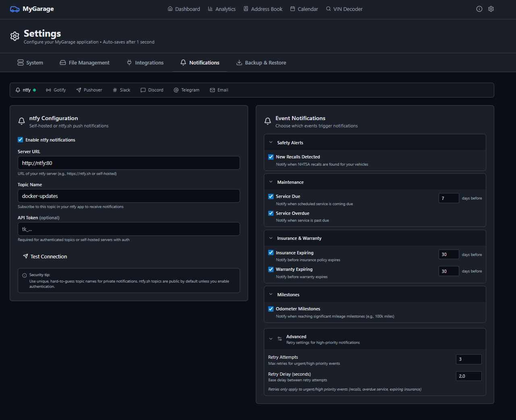Click the MyGarage car logo icon
Viewport: 516px width, 420px height.
click(15, 9)
